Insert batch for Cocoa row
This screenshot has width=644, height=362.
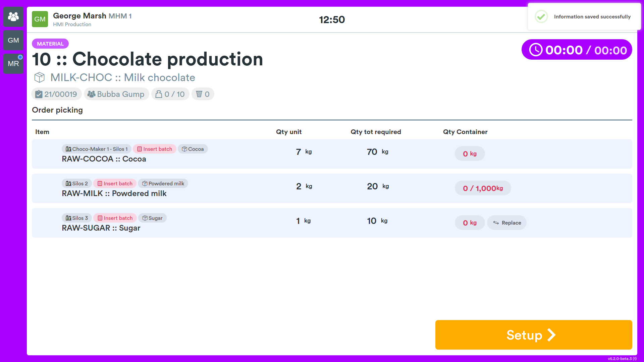pos(155,149)
